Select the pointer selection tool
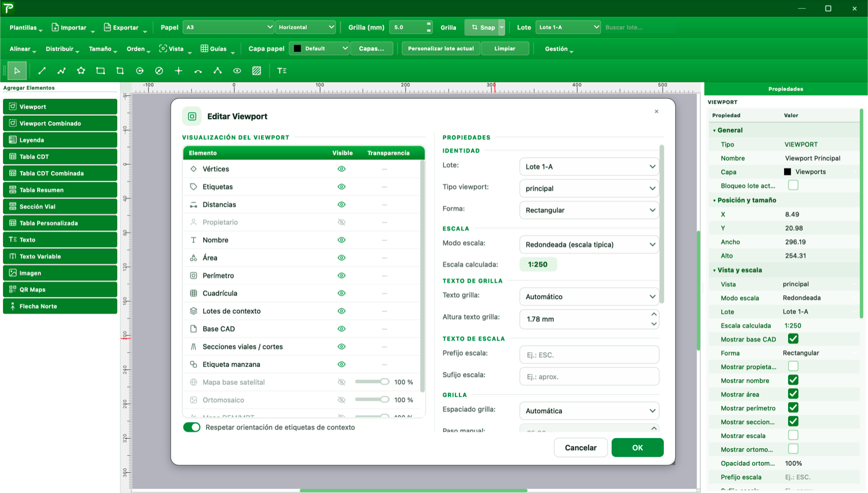 pyautogui.click(x=17, y=71)
